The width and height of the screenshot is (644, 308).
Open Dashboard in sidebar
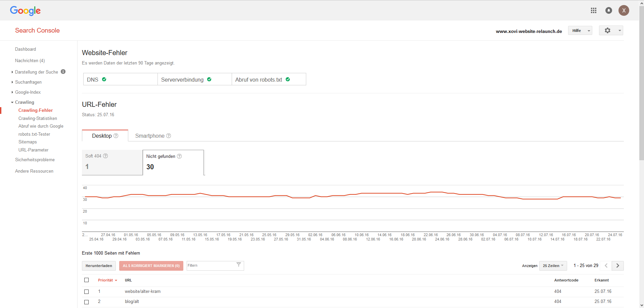point(26,49)
